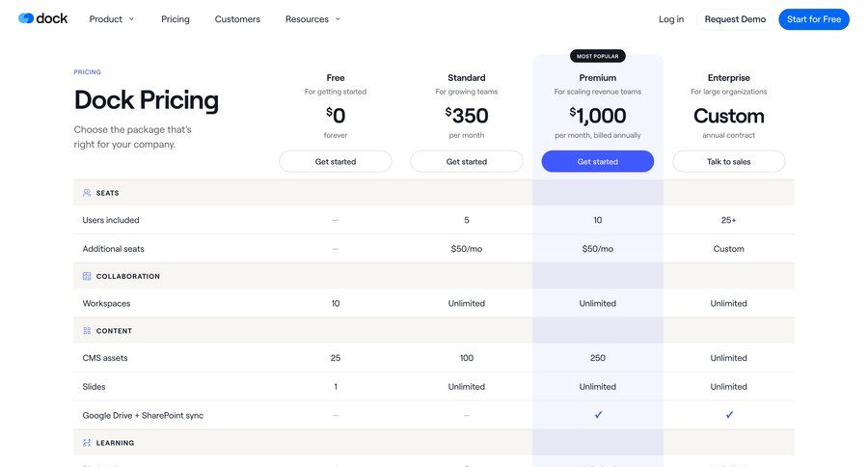Click the Dock Pricing heading
This screenshot has width=868, height=467.
[147, 100]
